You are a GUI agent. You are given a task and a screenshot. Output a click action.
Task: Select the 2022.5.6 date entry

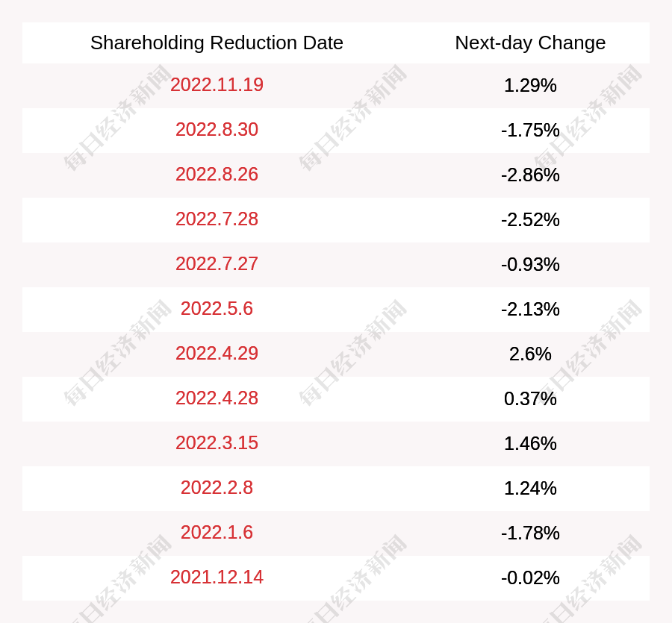click(217, 309)
